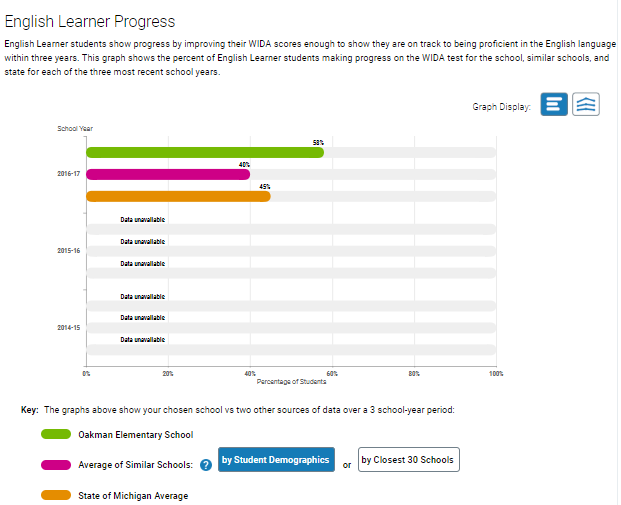Open help icon beside Average of Similar Schools
Viewport: 621px width, 505px height.
205,464
